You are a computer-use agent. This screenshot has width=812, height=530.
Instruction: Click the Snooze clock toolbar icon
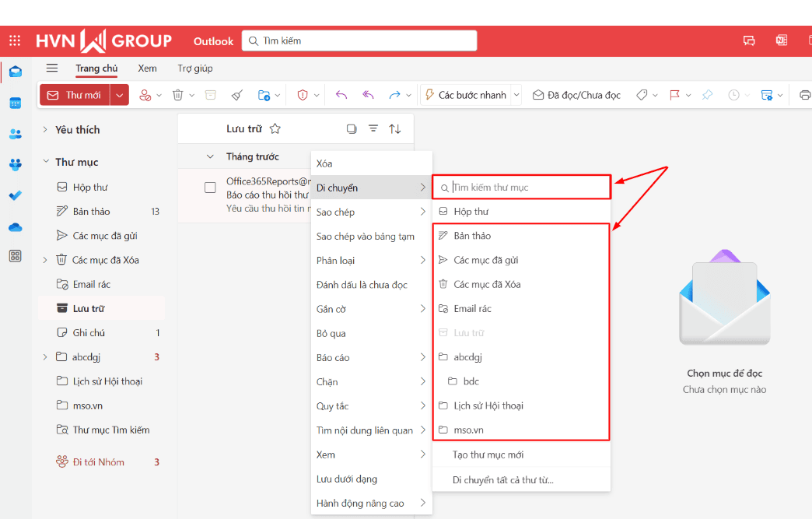[x=733, y=95]
